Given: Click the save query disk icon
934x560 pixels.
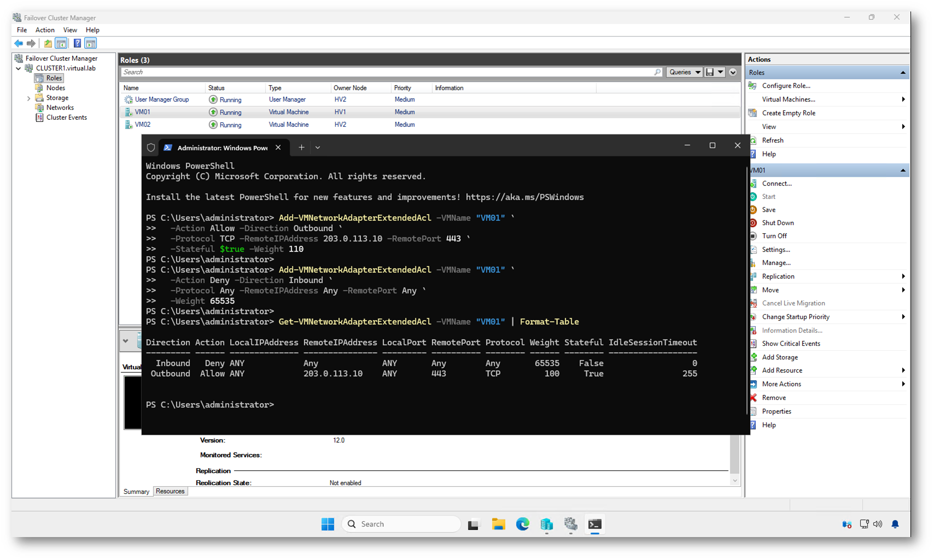Looking at the screenshot, I should point(709,72).
